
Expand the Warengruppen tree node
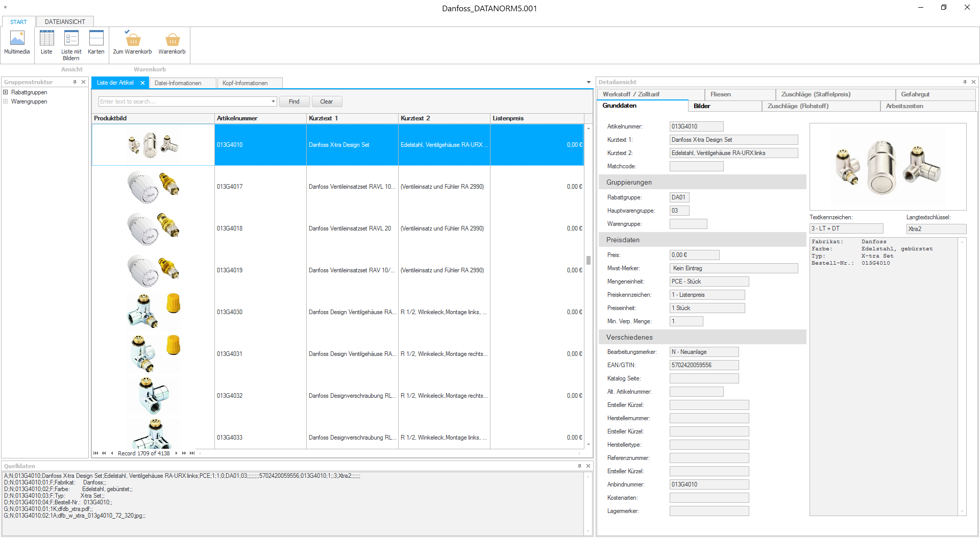(x=6, y=101)
